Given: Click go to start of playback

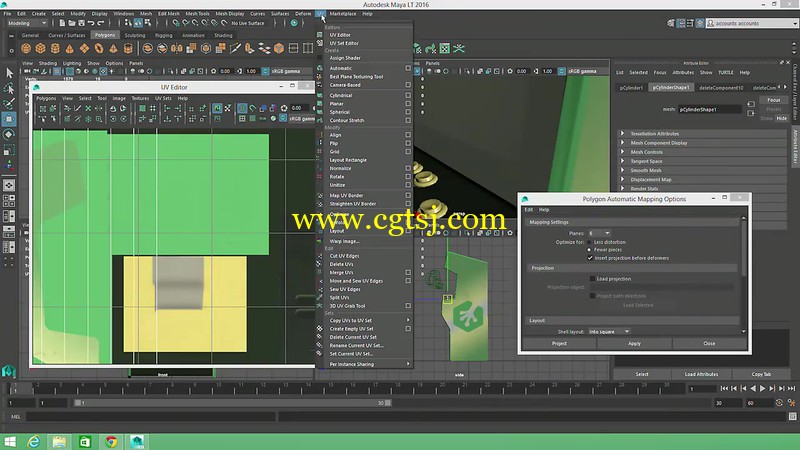Looking at the screenshot, I should (x=724, y=389).
